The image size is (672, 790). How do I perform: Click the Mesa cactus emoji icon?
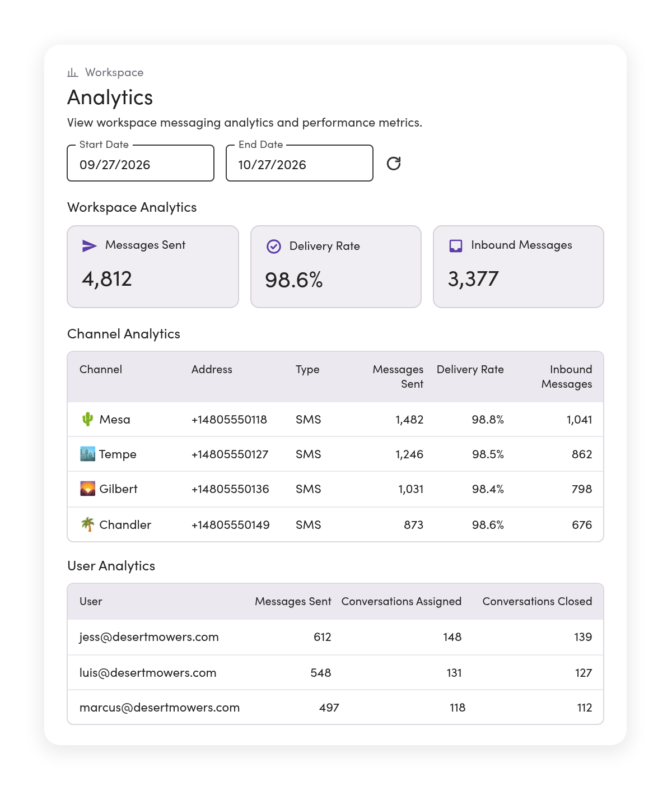coord(87,419)
